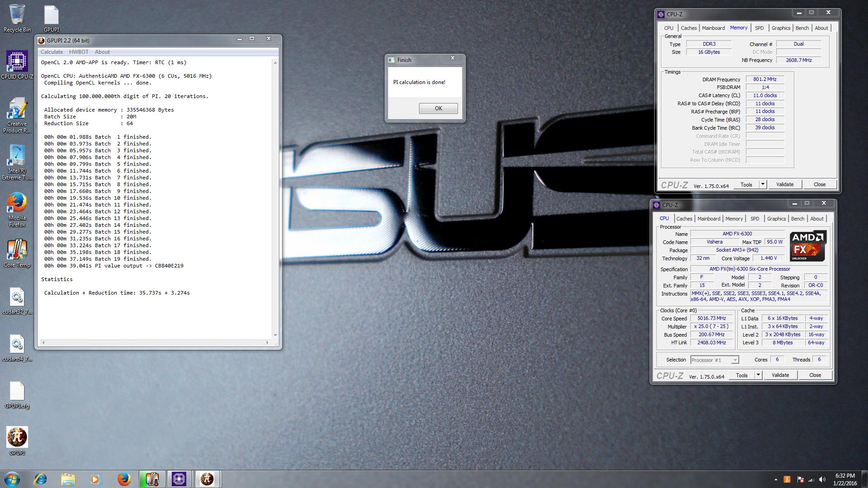
Task: Switch to CPU-Z in the taskbar
Action: [179, 479]
